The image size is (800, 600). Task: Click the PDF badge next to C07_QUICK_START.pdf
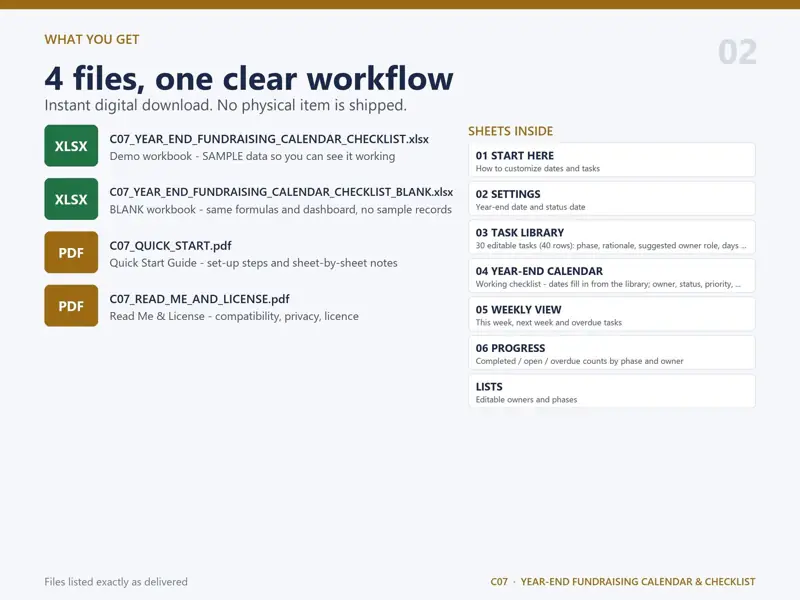pos(71,253)
